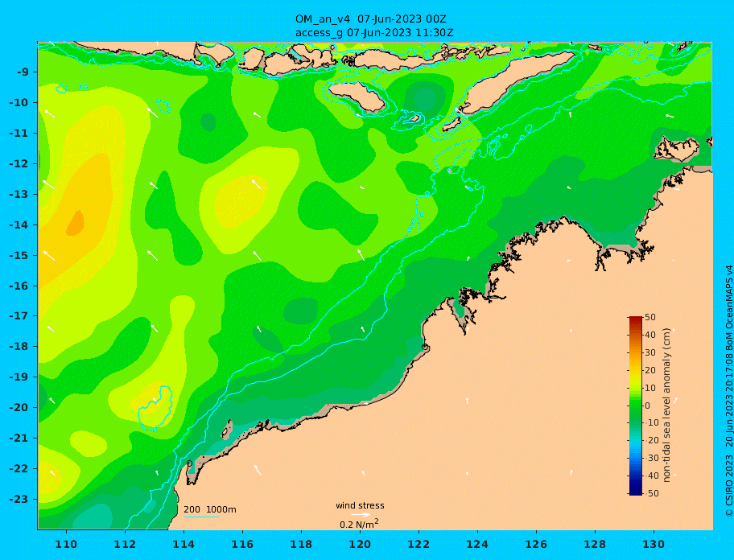The image size is (734, 560).
Task: Click the wind stress reference arrow
Action: (x=361, y=515)
